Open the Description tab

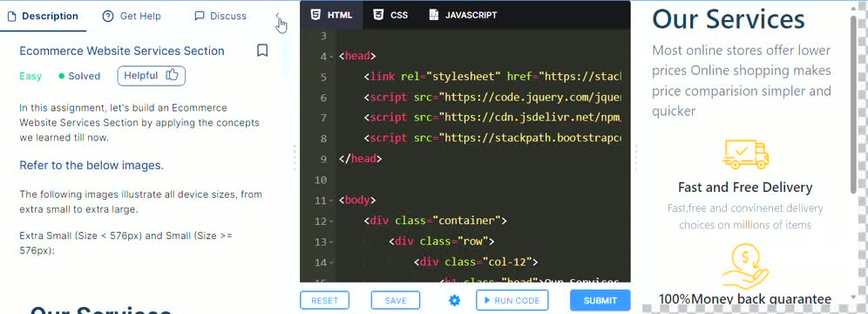43,16
